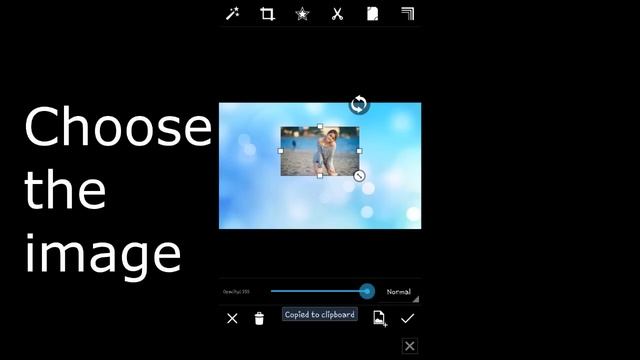Click the add photo icon
Screen dimensions: 640x360
[380, 318]
